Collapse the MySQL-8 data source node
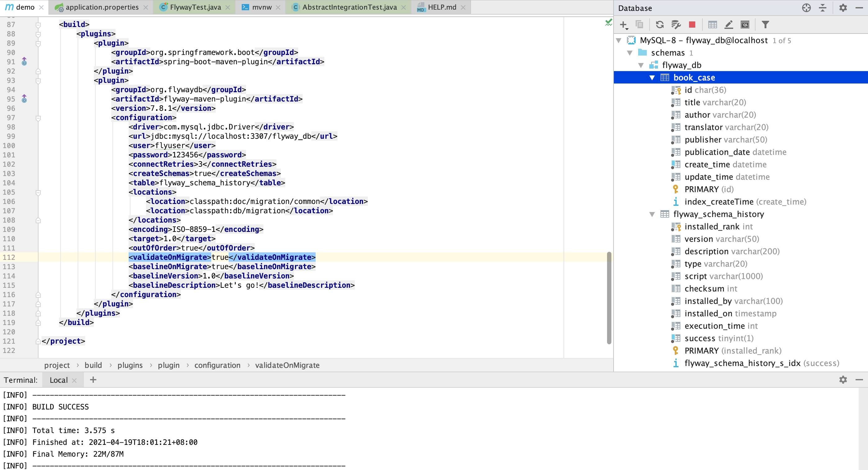 point(619,40)
